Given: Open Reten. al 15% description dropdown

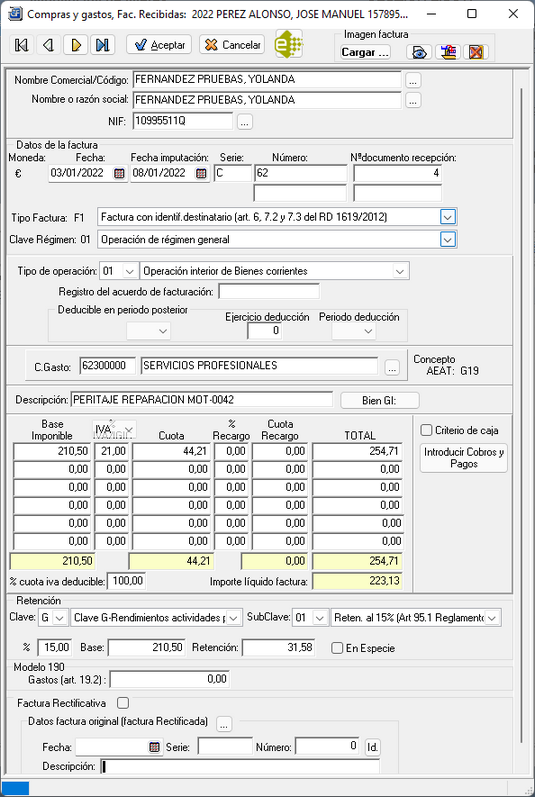Looking at the screenshot, I should pos(492,618).
